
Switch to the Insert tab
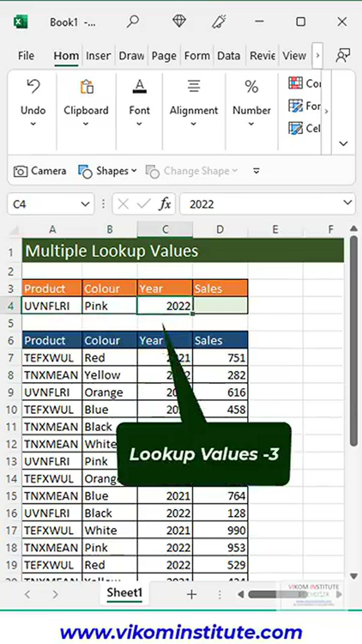98,56
